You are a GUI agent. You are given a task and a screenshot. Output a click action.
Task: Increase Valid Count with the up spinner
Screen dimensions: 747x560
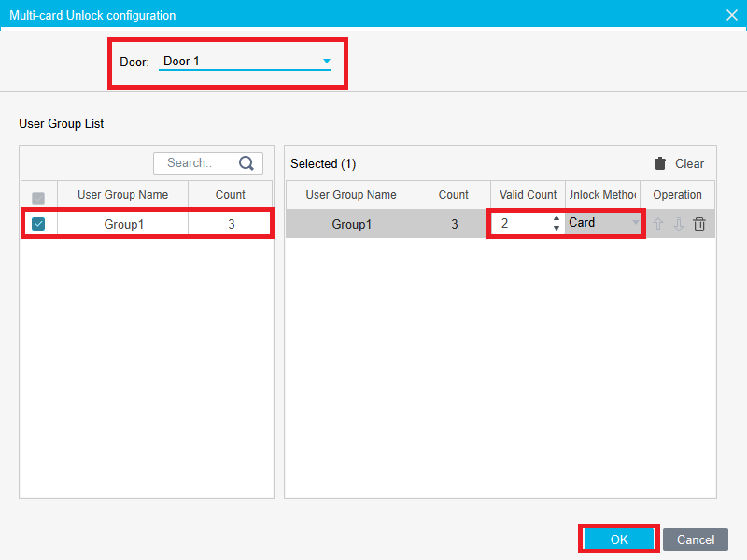click(x=557, y=218)
